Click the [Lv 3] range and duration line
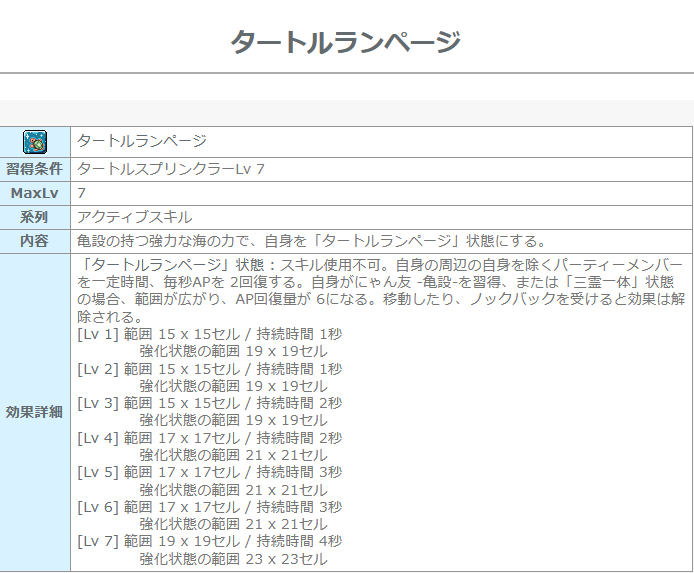The height and width of the screenshot is (573, 694). click(209, 404)
